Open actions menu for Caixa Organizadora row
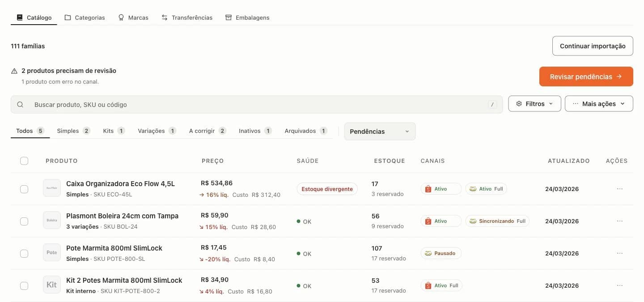The image size is (644, 302). 620,189
